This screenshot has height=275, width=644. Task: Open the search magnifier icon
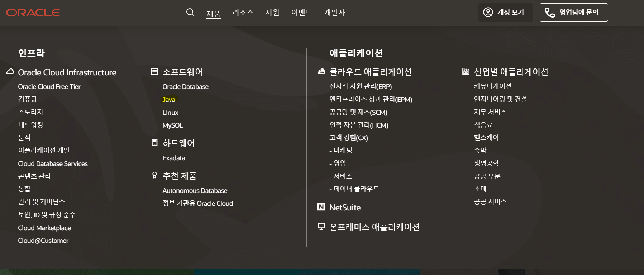[190, 13]
